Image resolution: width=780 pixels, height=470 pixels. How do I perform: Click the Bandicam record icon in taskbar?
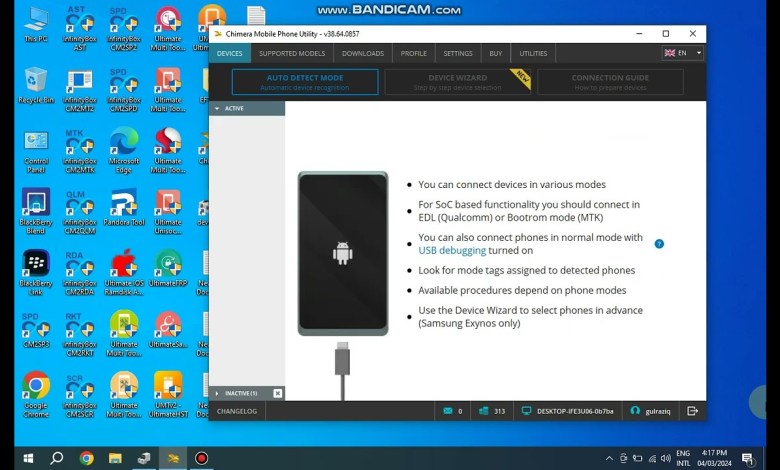pos(201,458)
